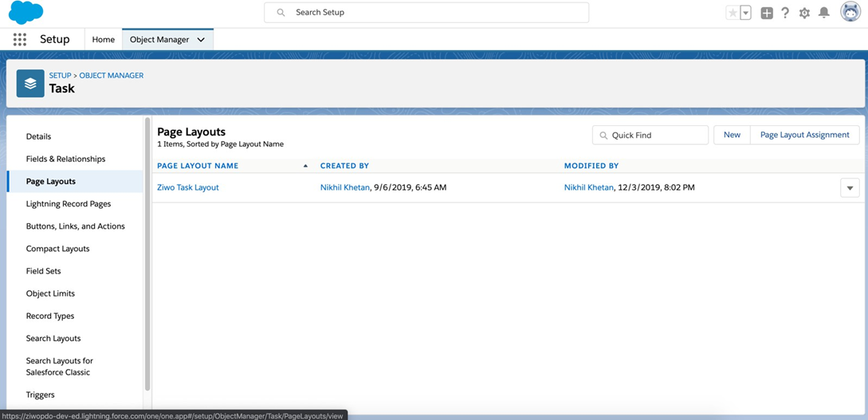Sort by the Modified By column
This screenshot has height=420, width=868.
click(x=591, y=166)
